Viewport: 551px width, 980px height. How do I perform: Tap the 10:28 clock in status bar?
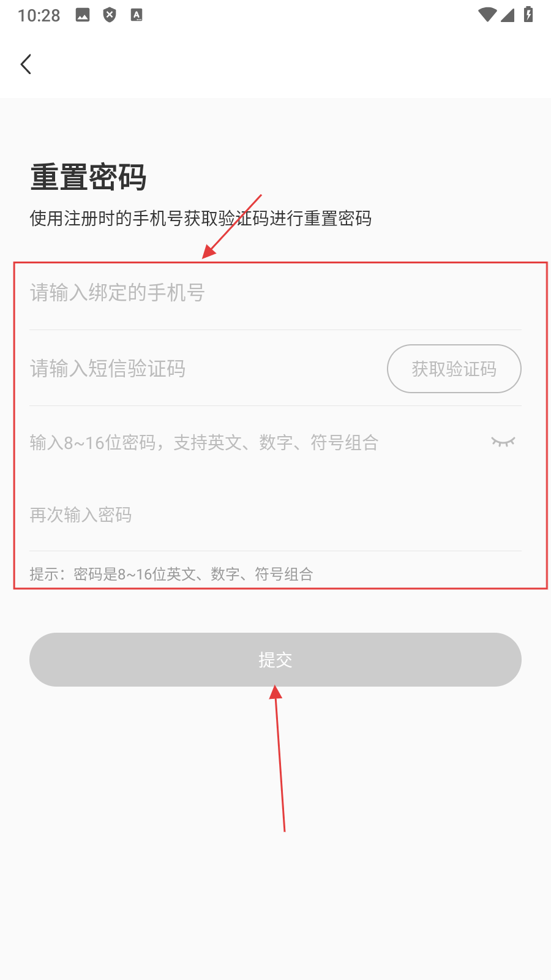39,15
